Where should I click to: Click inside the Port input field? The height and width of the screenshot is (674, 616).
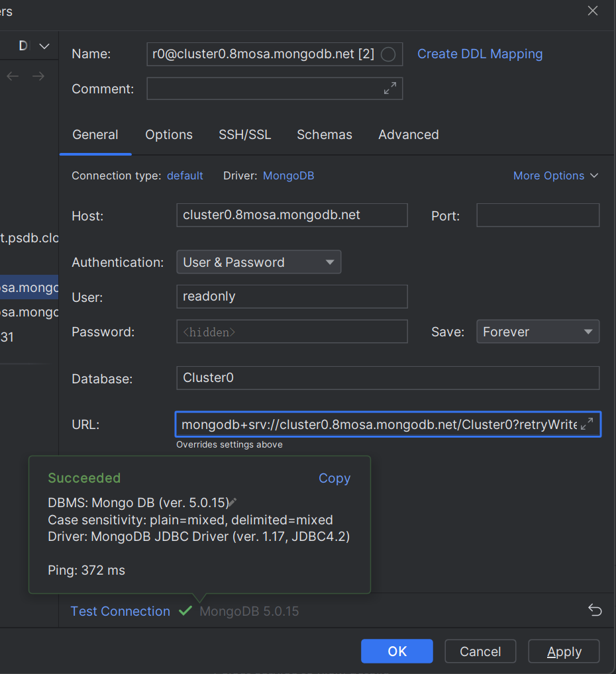[x=537, y=215]
